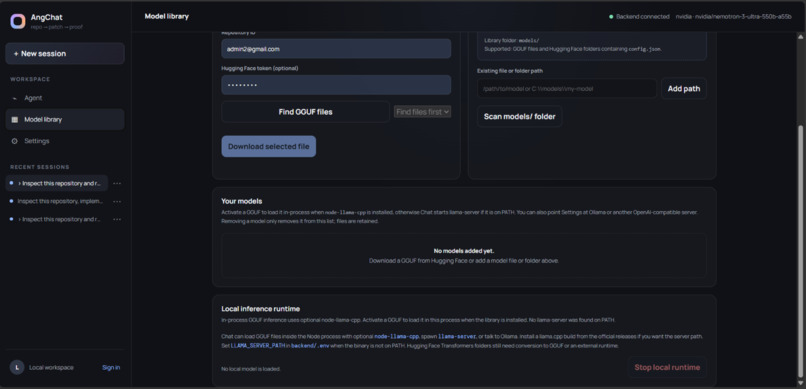Click 'No local model is loaded.' text
This screenshot has height=389, width=806.
pos(251,369)
